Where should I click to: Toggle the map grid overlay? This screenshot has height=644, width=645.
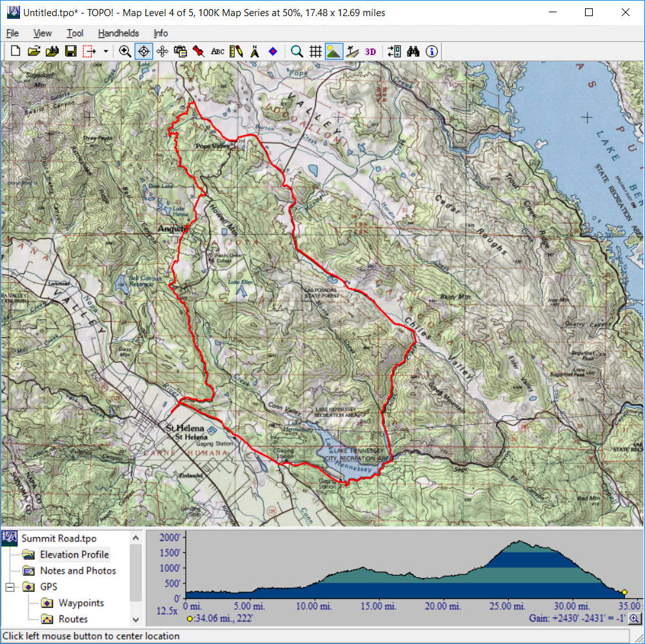315,52
